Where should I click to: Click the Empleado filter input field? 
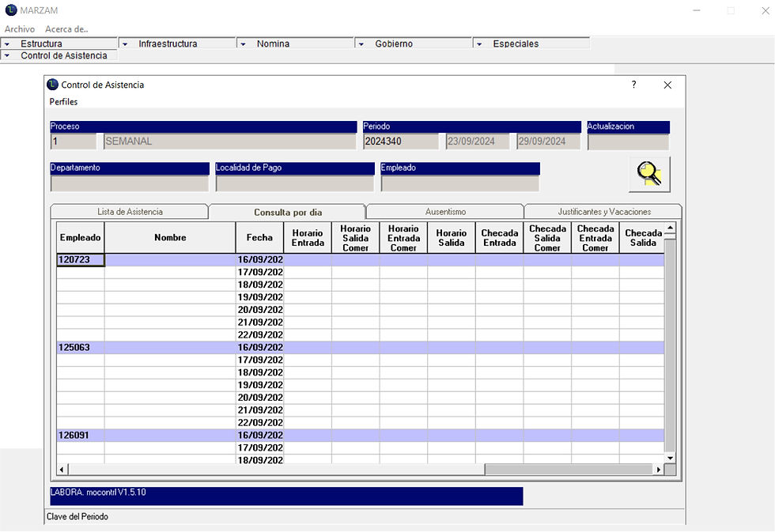[459, 183]
